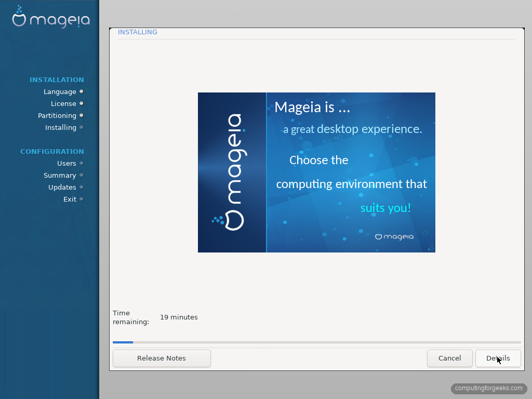Click 'Mageia is ...' slide heading
Screen dimensions: 532x399
[x=312, y=107]
